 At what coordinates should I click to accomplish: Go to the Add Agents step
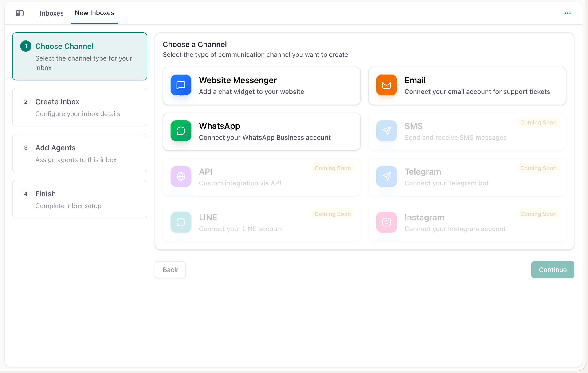pyautogui.click(x=80, y=153)
